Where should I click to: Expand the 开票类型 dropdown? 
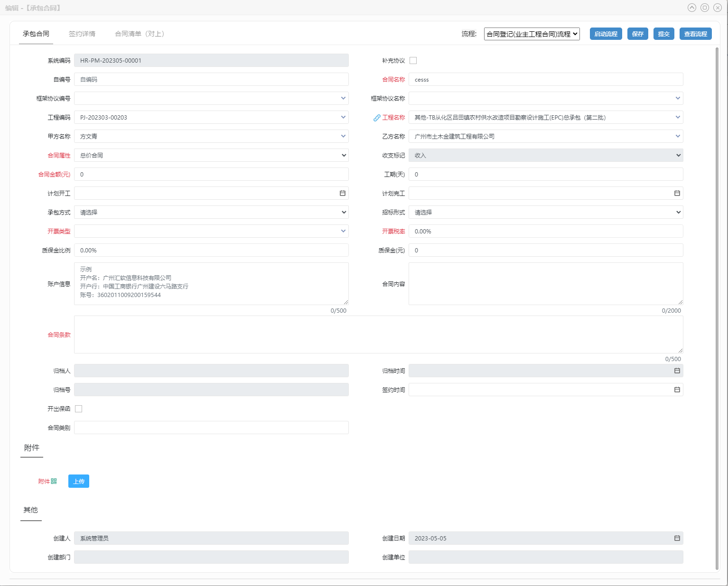[x=211, y=231]
